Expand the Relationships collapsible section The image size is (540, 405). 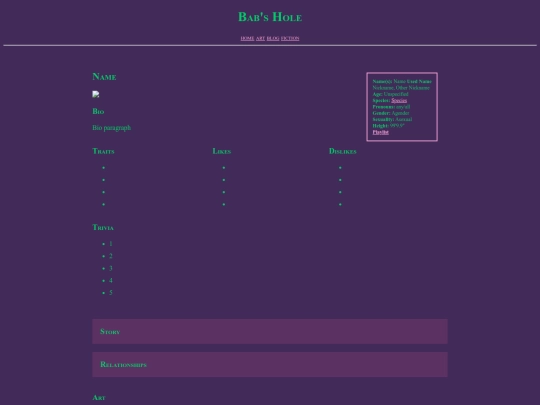[x=270, y=364]
